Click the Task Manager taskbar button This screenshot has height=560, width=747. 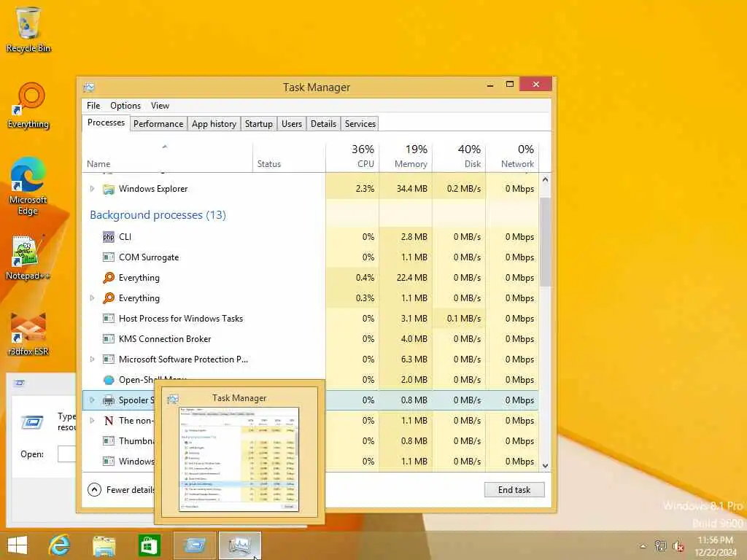(239, 545)
